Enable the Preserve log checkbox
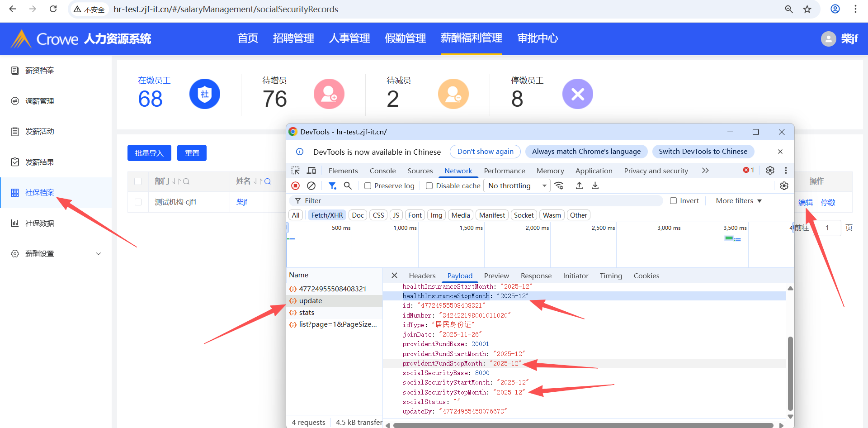This screenshot has height=428, width=868. (368, 186)
